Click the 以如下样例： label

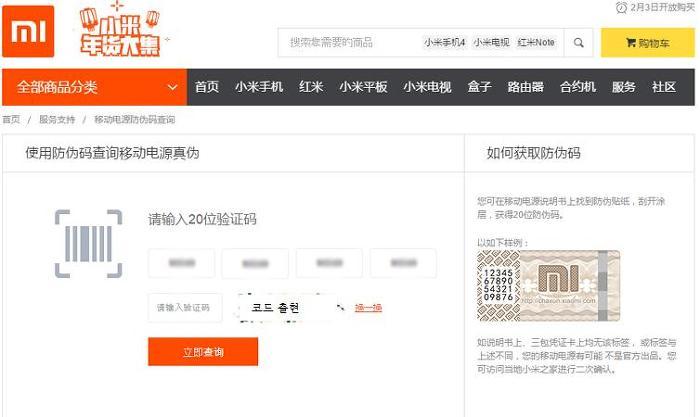point(503,243)
